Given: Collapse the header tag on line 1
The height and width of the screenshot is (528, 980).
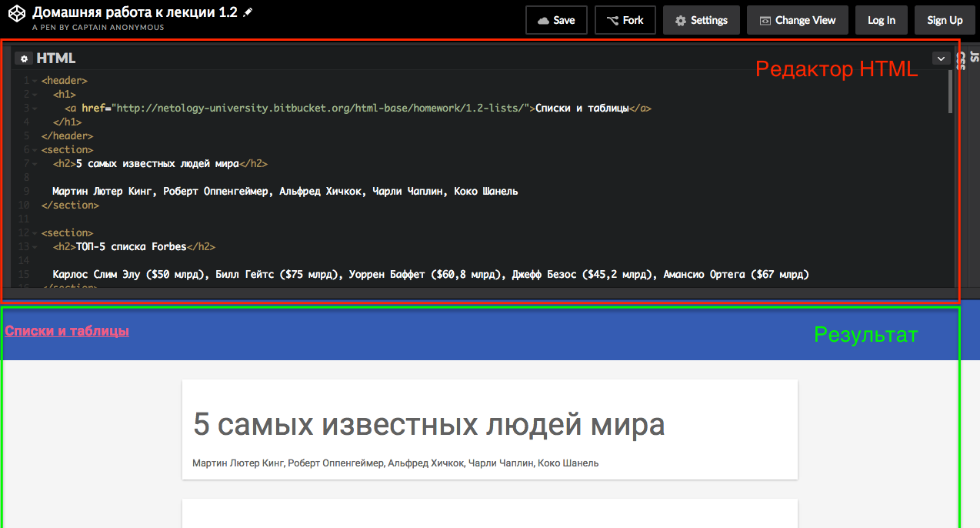Looking at the screenshot, I should pos(35,81).
